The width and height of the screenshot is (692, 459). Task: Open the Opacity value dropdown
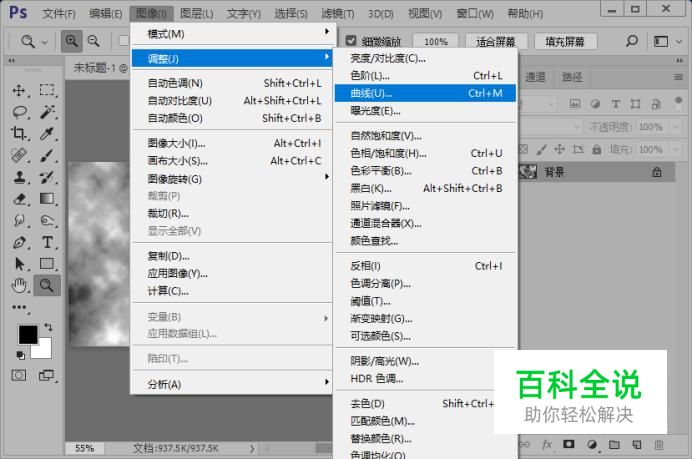click(676, 127)
